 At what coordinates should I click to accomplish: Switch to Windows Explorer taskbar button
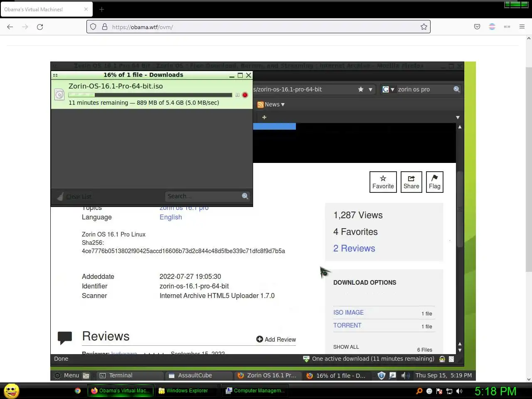pyautogui.click(x=187, y=391)
